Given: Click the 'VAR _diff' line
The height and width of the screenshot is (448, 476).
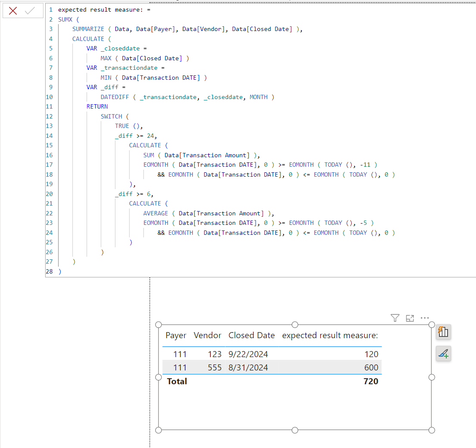Looking at the screenshot, I should pyautogui.click(x=106, y=87).
